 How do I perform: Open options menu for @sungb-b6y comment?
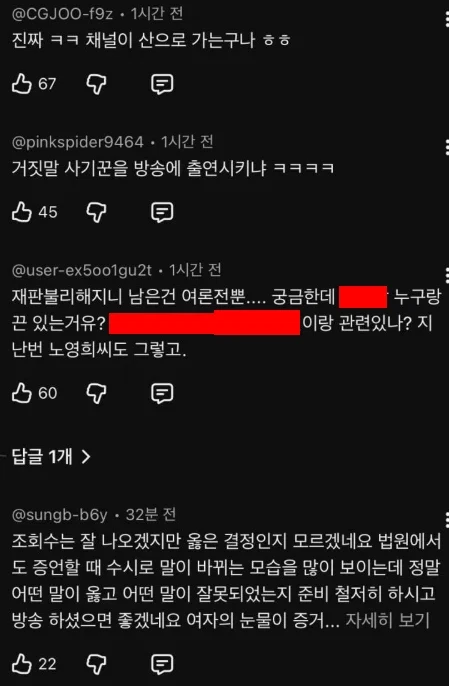click(x=446, y=520)
